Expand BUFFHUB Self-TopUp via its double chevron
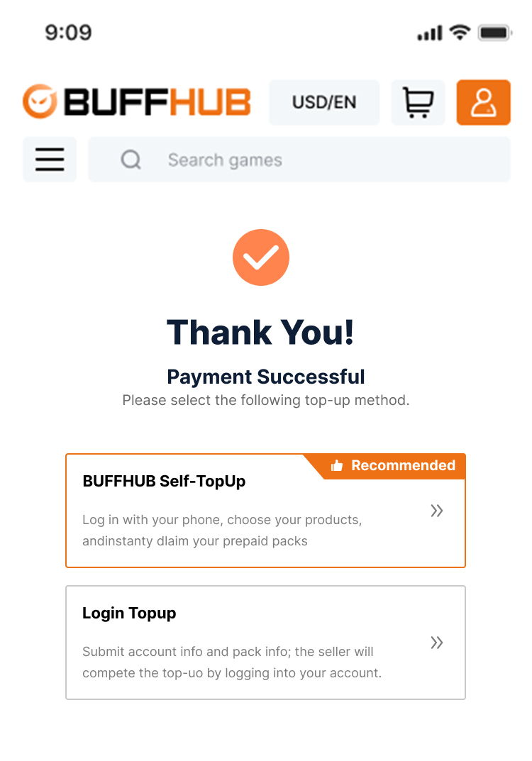 [x=437, y=511]
